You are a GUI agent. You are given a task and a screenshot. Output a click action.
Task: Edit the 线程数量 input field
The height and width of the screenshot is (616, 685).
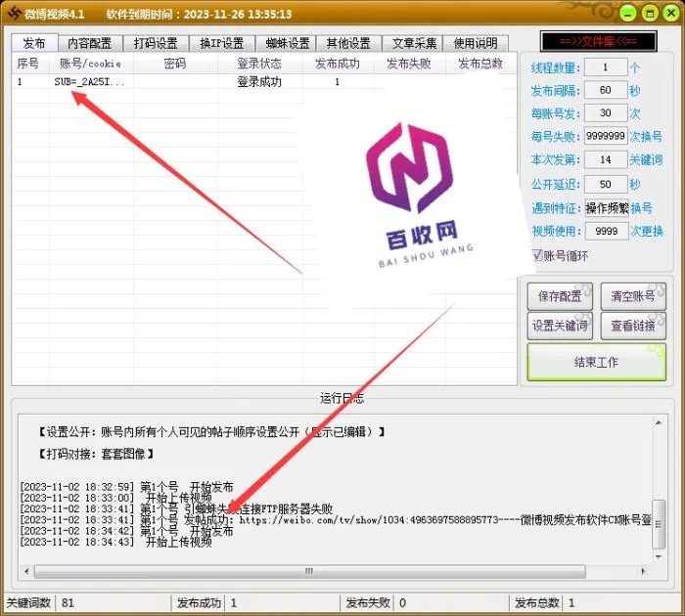point(606,67)
